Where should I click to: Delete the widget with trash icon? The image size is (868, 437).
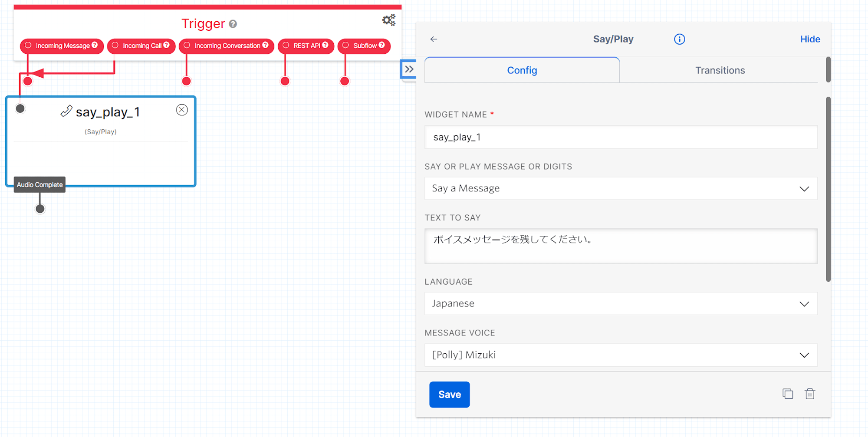(810, 394)
